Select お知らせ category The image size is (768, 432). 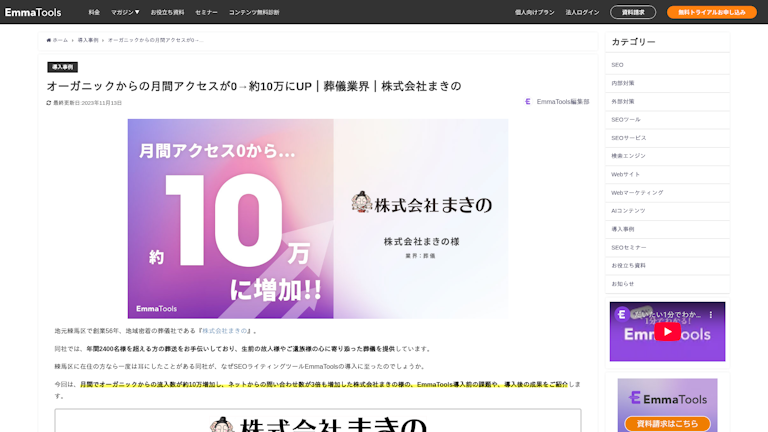point(667,284)
